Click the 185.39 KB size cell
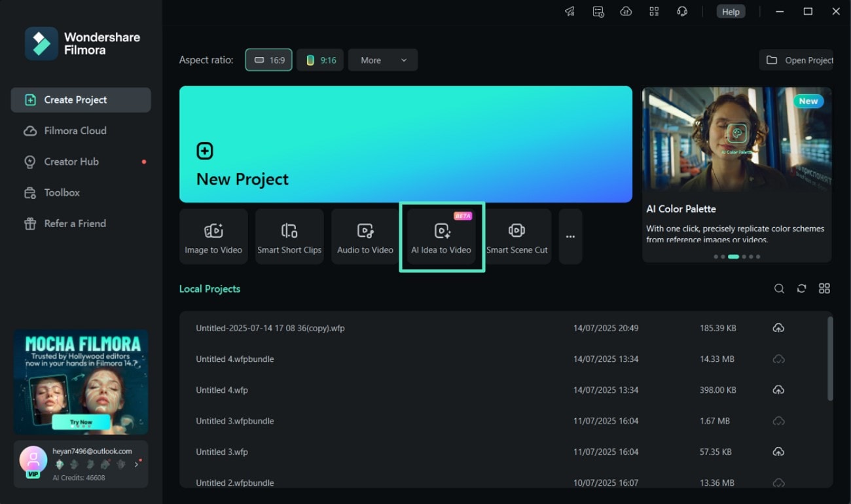The width and height of the screenshot is (851, 504). point(718,328)
